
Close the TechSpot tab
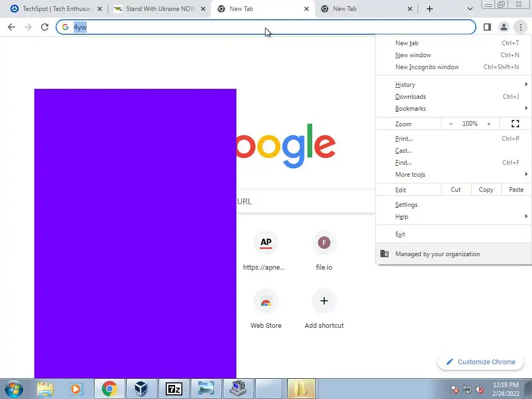[x=100, y=9]
